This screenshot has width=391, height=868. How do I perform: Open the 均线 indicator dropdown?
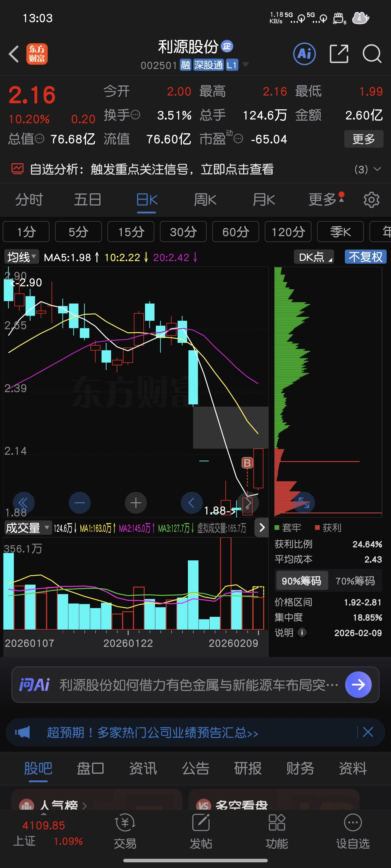coord(22,257)
